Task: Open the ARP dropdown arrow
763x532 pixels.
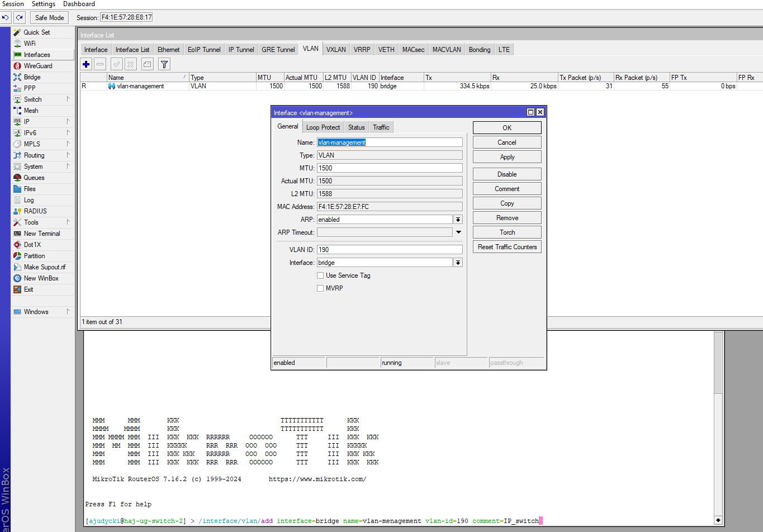Action: click(458, 220)
